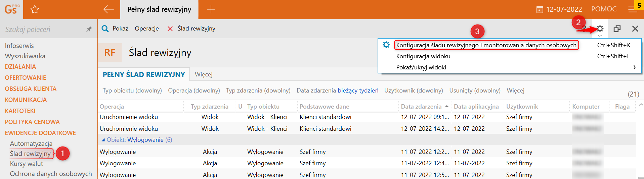Viewport: 644px width, 179px height.
Task: Sort by Podstawowe dane column header
Action: 348,107
